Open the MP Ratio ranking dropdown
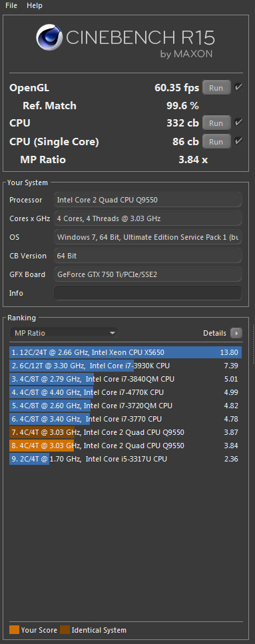The height and width of the screenshot is (644, 255). pyautogui.click(x=64, y=333)
